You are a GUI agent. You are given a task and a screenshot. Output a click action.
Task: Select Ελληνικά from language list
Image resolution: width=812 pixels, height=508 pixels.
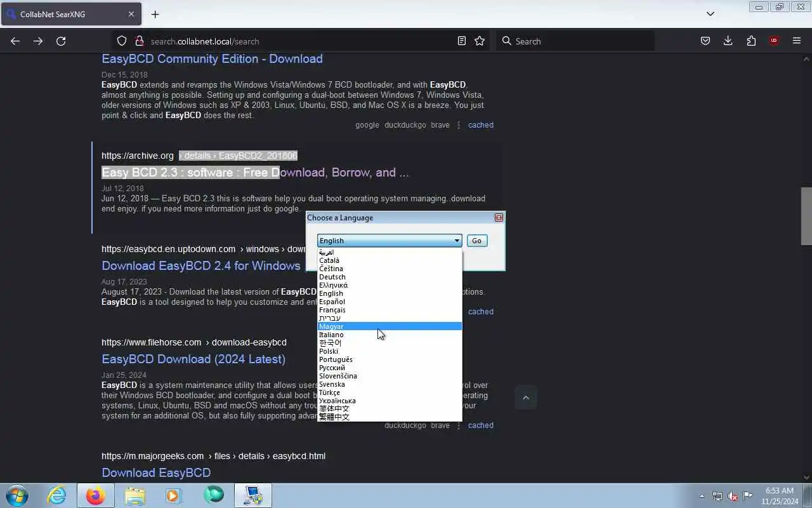[390, 285]
